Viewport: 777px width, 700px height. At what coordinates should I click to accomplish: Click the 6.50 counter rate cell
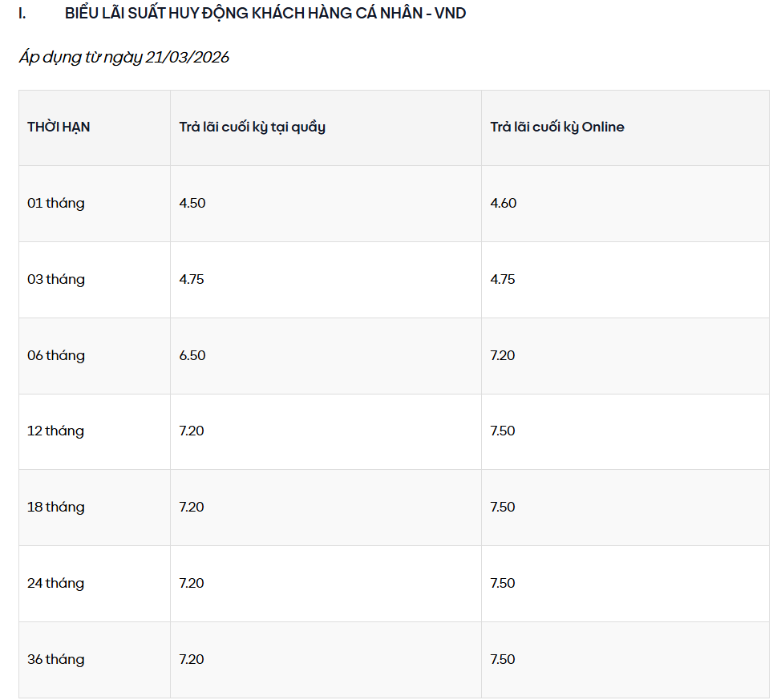pos(192,355)
